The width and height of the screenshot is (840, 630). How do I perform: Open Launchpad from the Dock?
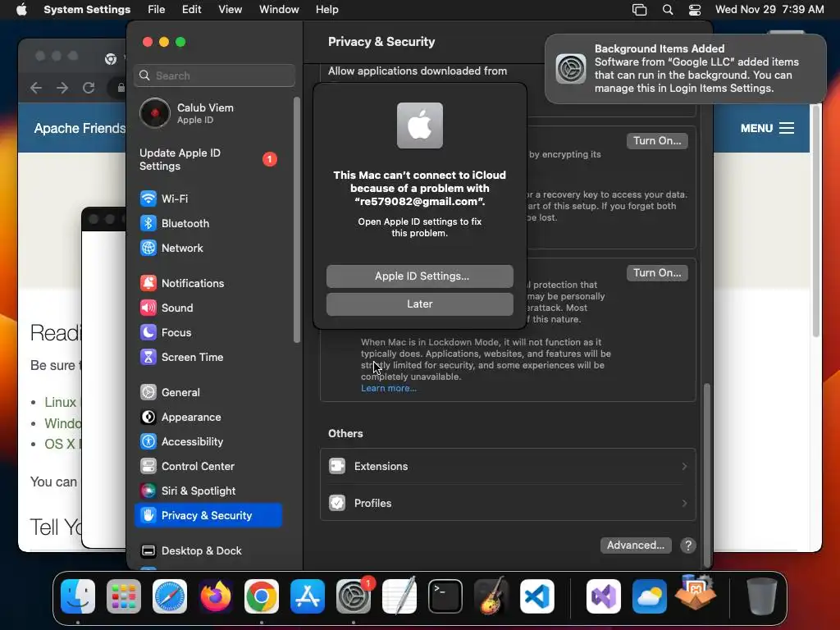124,596
